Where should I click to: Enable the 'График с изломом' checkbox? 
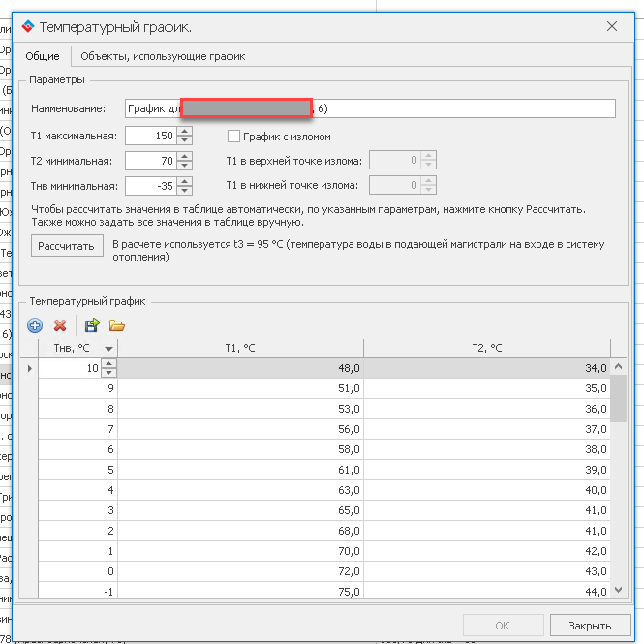[x=233, y=137]
